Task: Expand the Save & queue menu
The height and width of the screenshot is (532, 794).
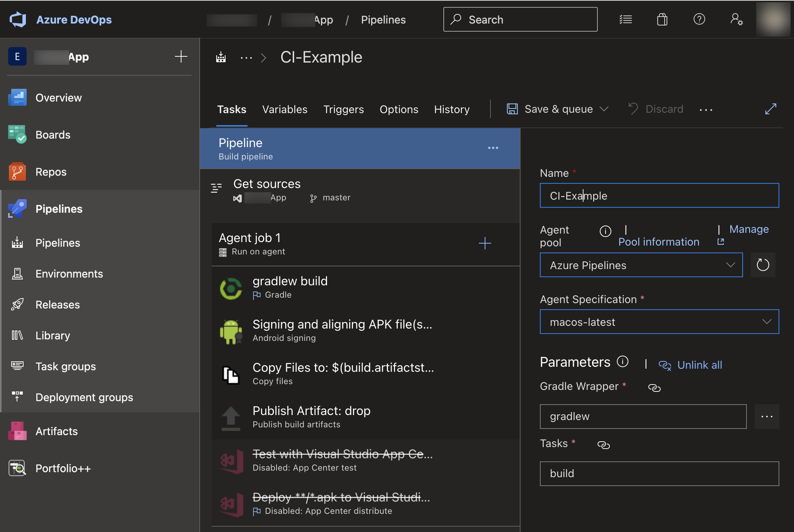Action: point(604,109)
